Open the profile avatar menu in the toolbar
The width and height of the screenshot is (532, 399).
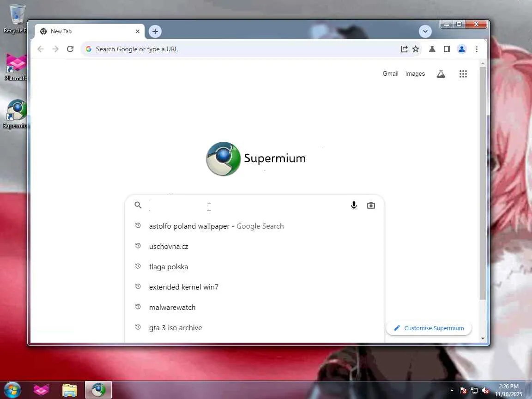pos(462,49)
